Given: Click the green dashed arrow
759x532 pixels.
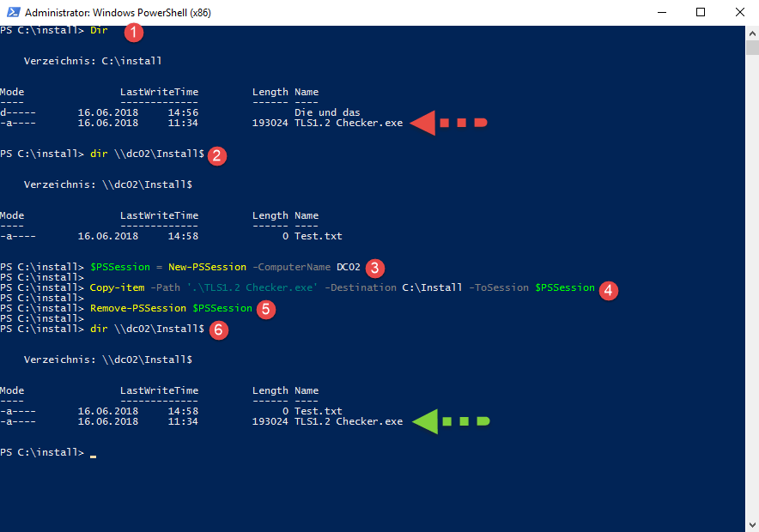Looking at the screenshot, I should (x=450, y=421).
